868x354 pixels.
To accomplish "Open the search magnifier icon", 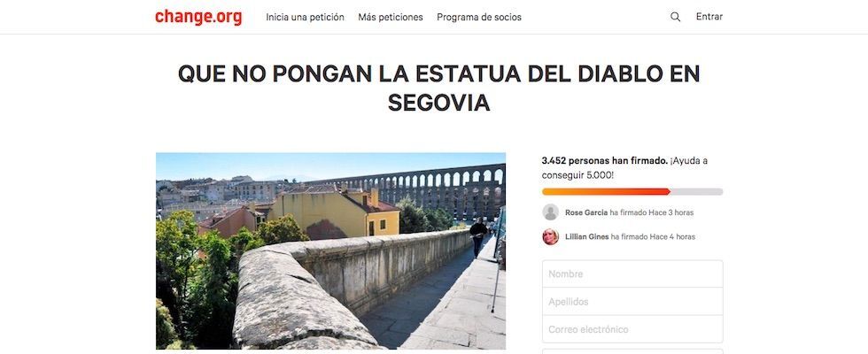I will pos(675,17).
